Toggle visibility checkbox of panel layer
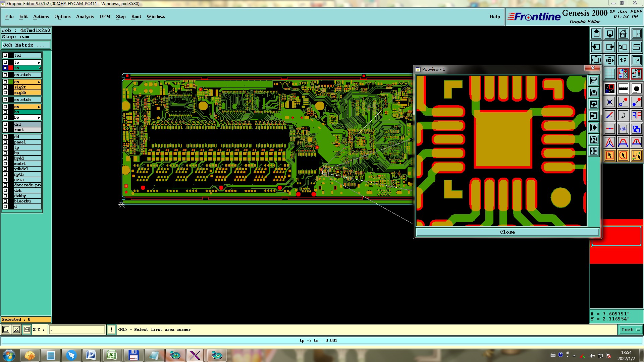The height and width of the screenshot is (362, 644). 5,142
